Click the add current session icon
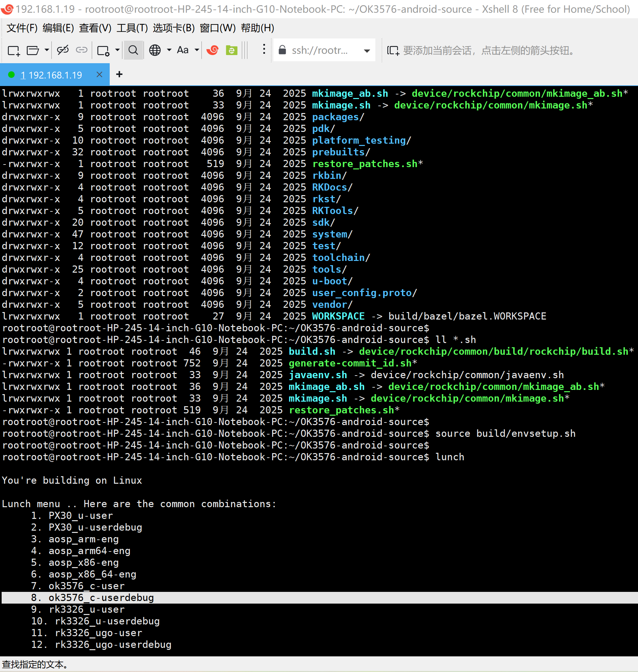Image resolution: width=638 pixels, height=672 pixels. (x=393, y=50)
